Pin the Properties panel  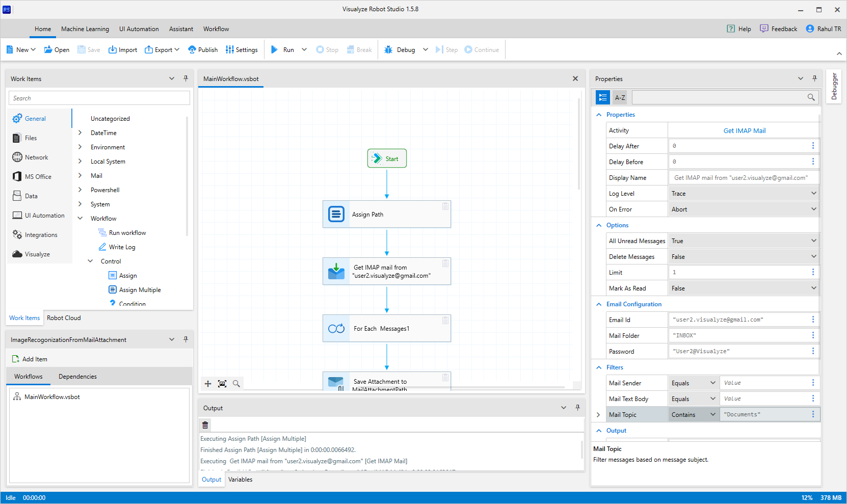point(814,78)
